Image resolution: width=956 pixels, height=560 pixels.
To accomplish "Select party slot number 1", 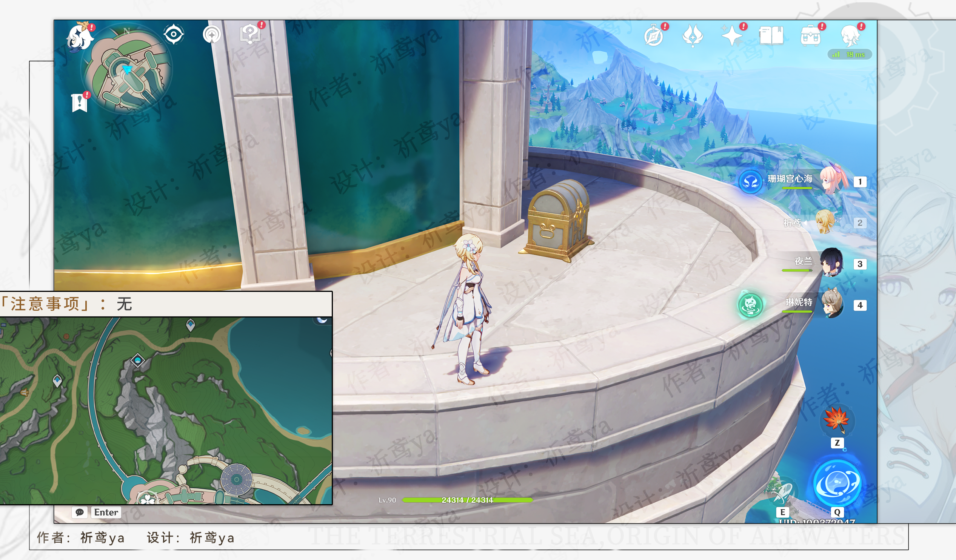I will 860,182.
